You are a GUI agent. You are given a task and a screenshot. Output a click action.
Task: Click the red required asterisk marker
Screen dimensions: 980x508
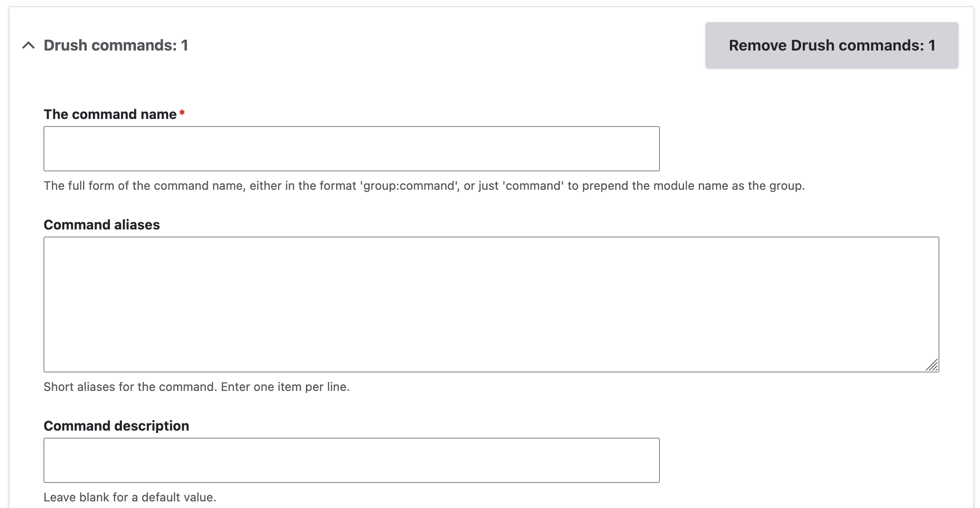pos(182,113)
